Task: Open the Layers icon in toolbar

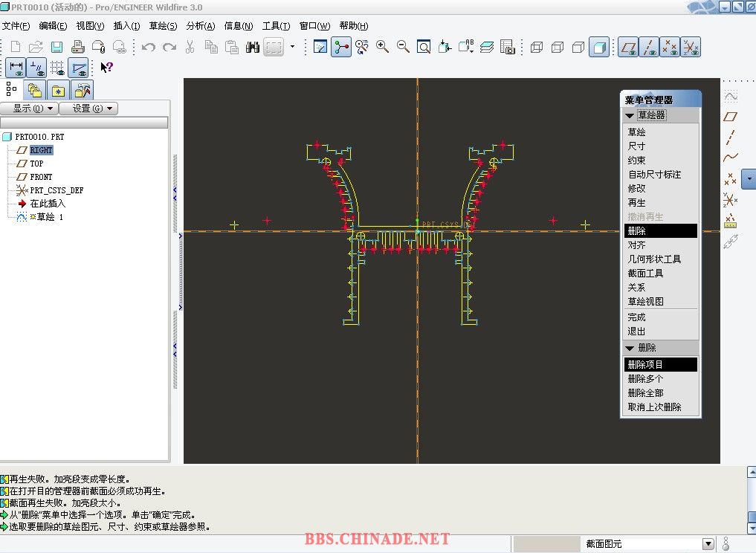Action: (x=487, y=47)
